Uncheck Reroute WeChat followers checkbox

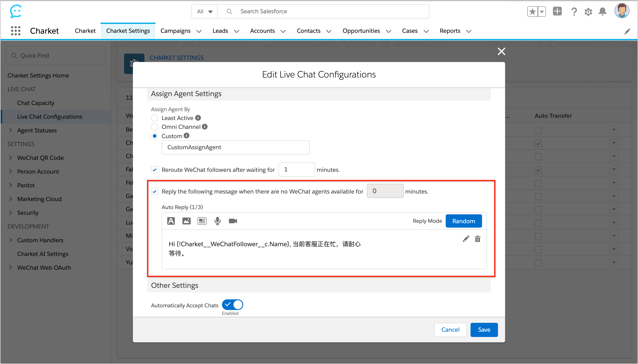click(155, 170)
